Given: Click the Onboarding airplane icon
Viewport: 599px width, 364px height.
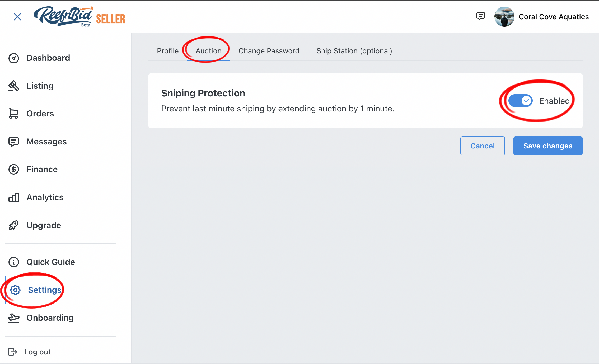Looking at the screenshot, I should [x=14, y=318].
